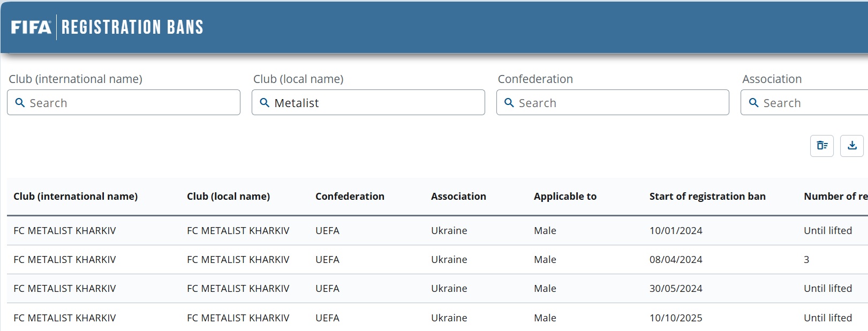
Task: Click the clear filters trash icon button
Action: (x=821, y=146)
